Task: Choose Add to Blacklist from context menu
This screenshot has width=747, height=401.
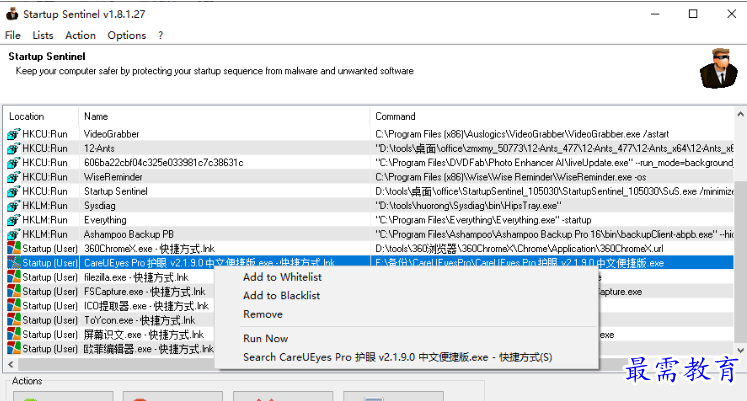Action: (x=281, y=296)
